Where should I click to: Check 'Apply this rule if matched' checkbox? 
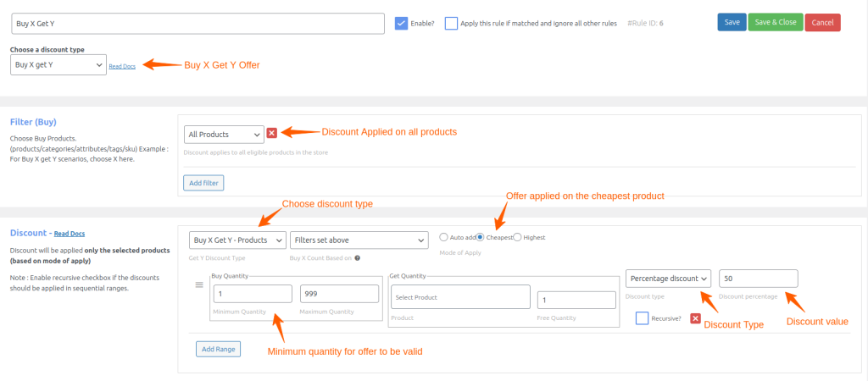[451, 23]
